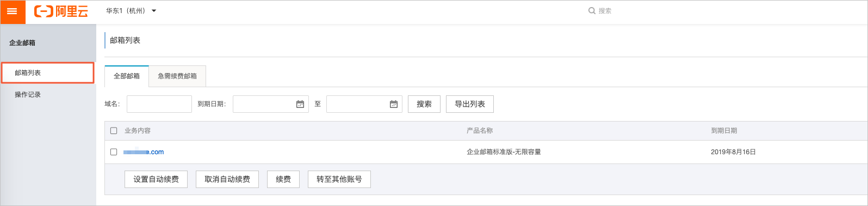Click the search magnifier icon in top bar
Screen dimensions: 868x206
tap(592, 11)
